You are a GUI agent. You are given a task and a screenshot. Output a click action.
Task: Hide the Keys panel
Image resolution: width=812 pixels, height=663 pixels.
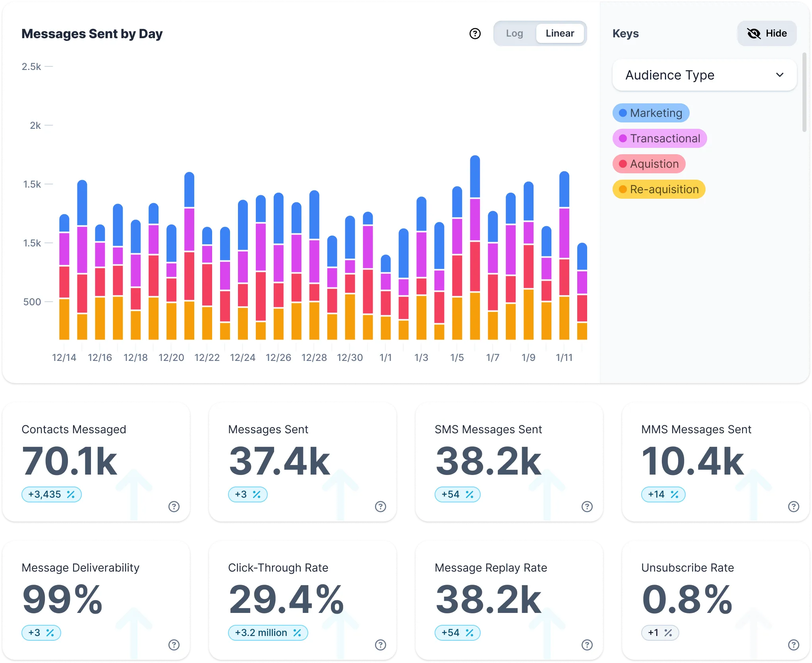point(767,33)
